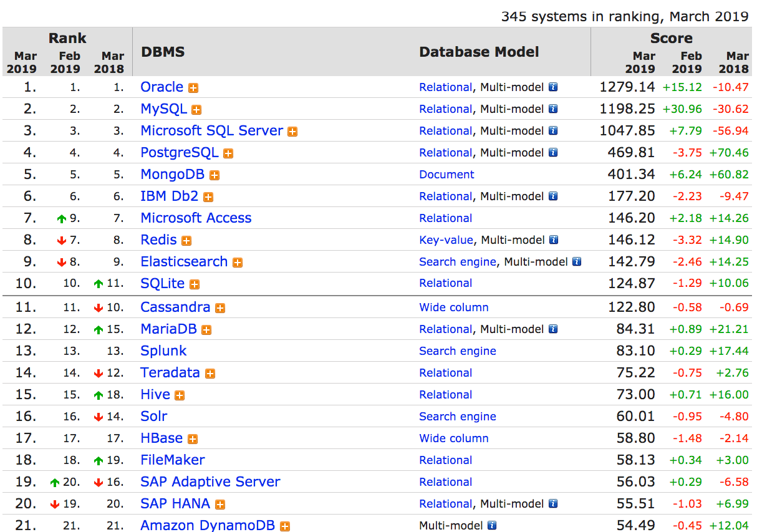Viewport: 757px width, 532px height.
Task: Click the plus icon next to HBase
Action: coord(193,440)
